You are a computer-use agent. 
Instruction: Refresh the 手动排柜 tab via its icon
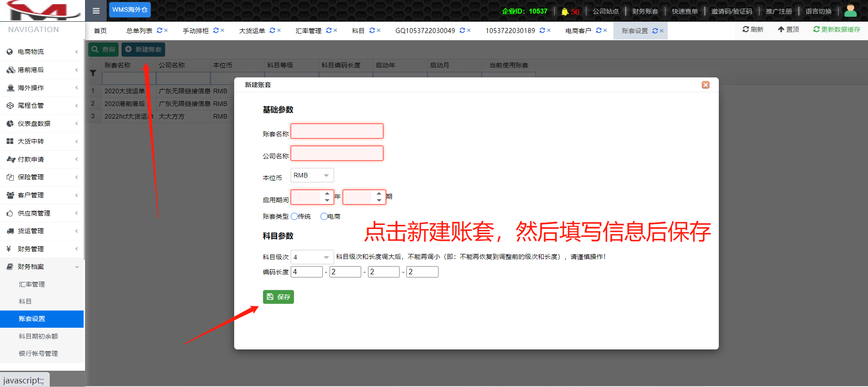216,30
